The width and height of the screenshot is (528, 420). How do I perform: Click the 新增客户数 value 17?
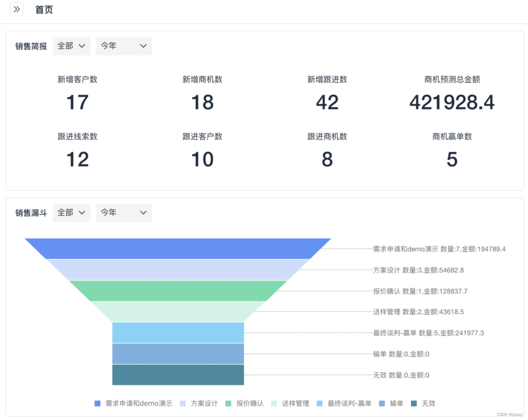point(78,102)
